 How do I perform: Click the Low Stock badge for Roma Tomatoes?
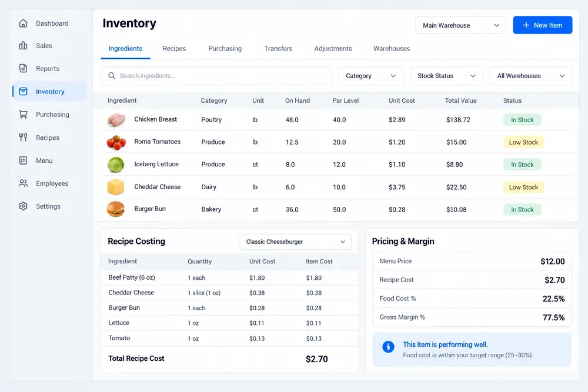(x=523, y=142)
